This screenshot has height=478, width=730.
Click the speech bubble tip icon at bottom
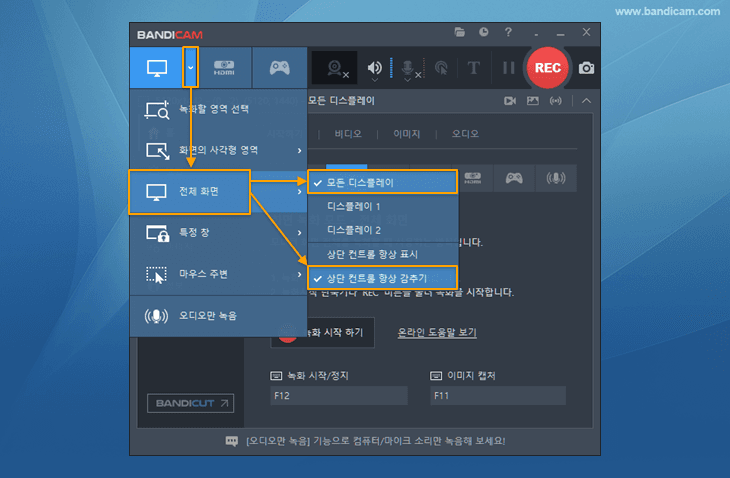(231, 441)
